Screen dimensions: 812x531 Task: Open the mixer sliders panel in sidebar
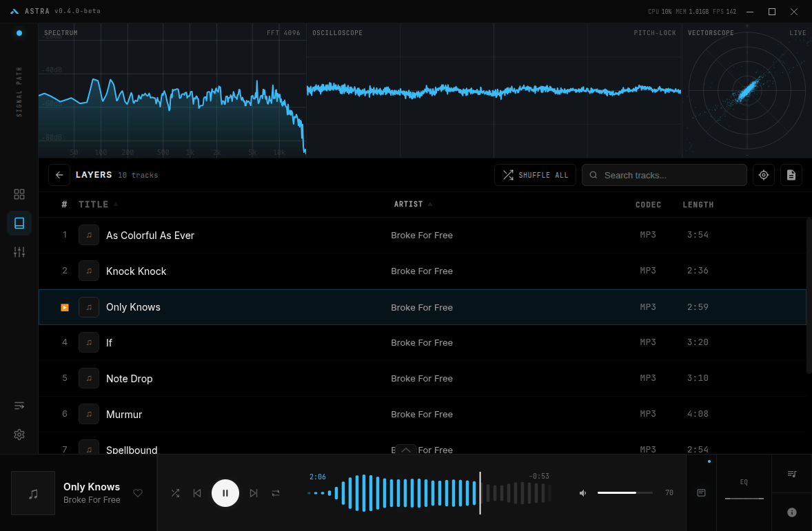19,252
